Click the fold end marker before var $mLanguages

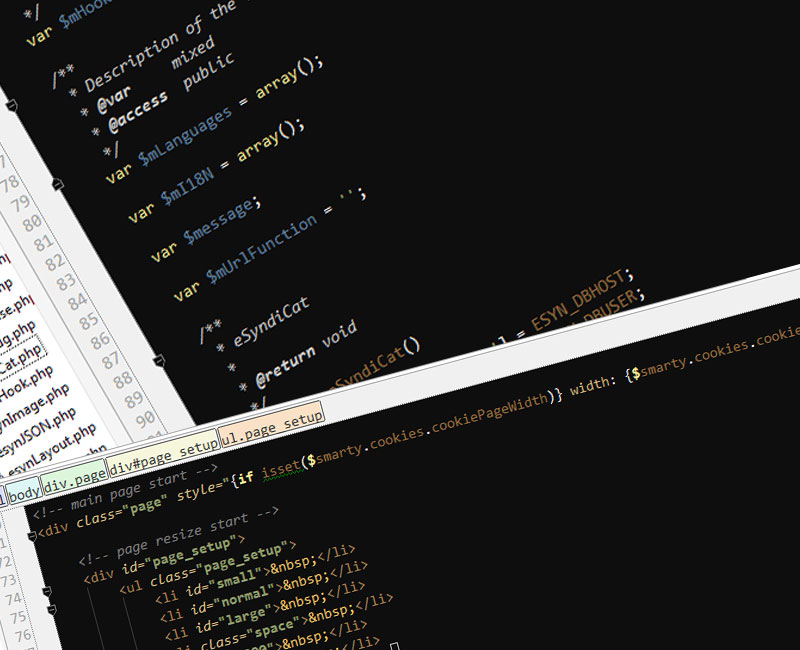click(x=58, y=184)
